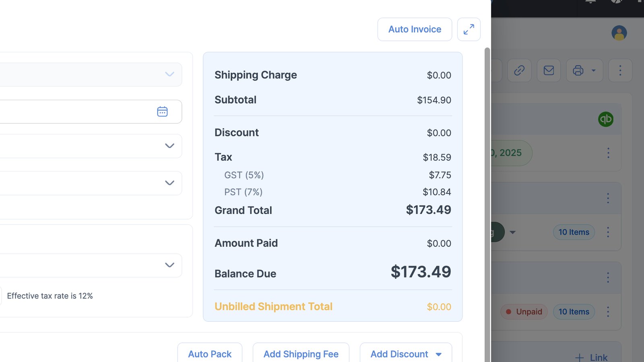
Task: Click the copy link icon
Action: 519,70
